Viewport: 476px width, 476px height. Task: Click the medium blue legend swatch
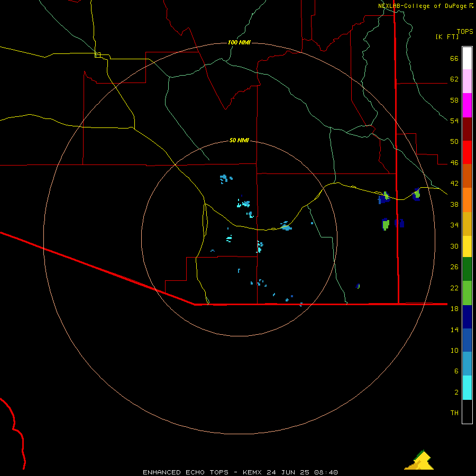(467, 340)
